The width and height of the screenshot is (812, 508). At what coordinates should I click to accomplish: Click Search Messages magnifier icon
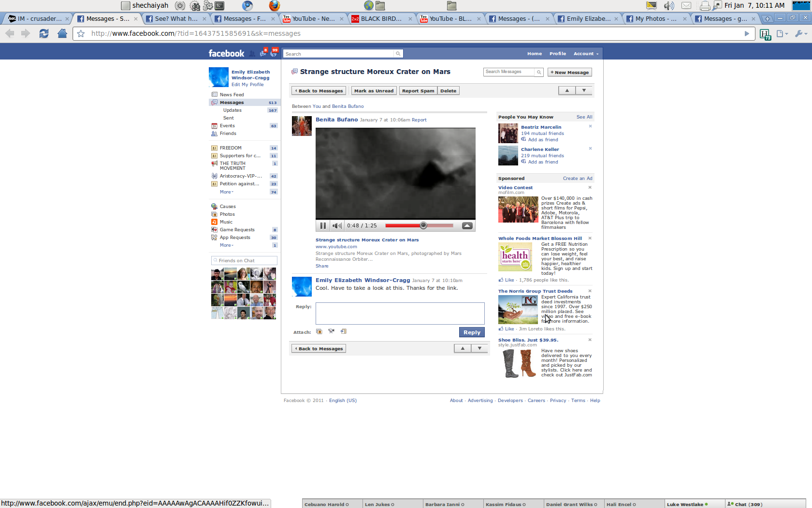coord(539,72)
